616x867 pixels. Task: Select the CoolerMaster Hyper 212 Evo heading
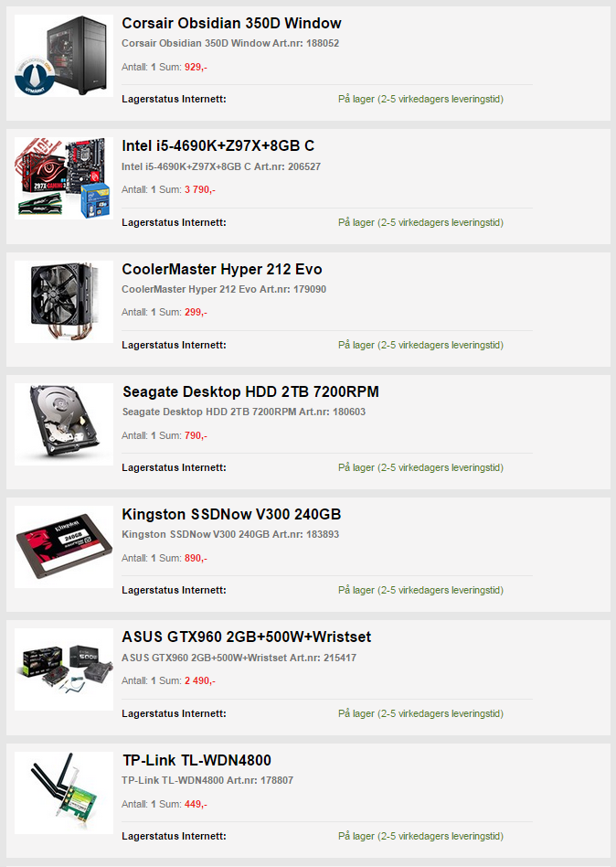pyautogui.click(x=222, y=269)
